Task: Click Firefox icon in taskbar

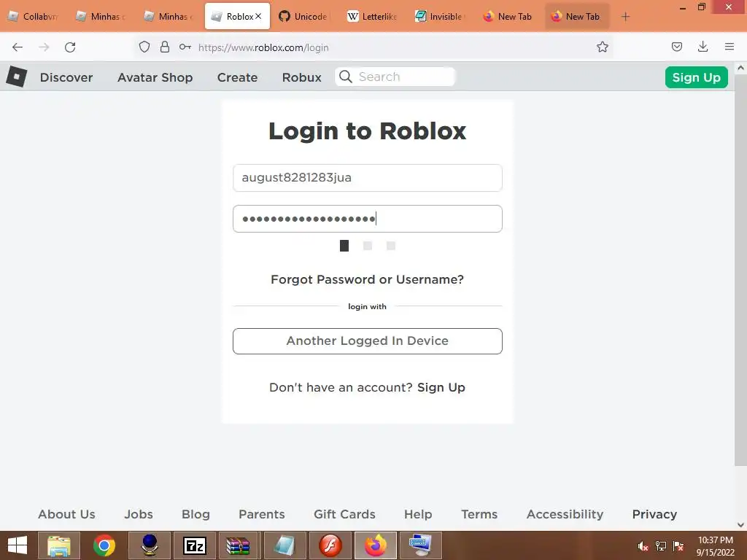Action: click(376, 545)
